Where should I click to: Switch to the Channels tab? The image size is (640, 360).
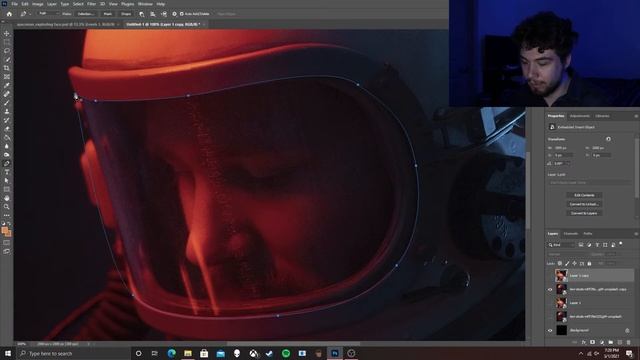pos(571,234)
